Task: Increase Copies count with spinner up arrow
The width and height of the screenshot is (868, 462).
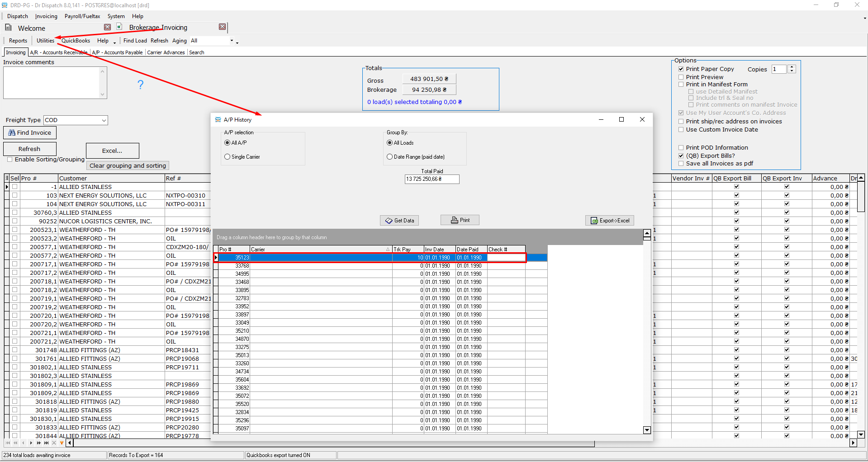Action: (792, 67)
